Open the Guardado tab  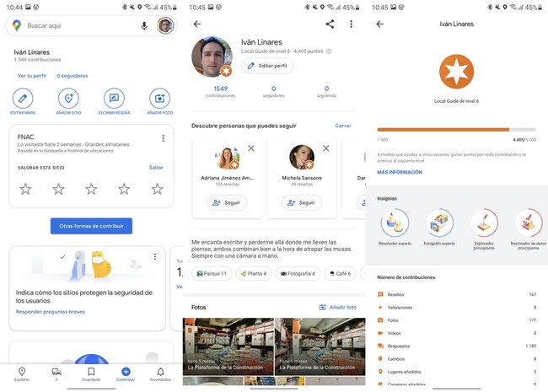[x=91, y=373]
